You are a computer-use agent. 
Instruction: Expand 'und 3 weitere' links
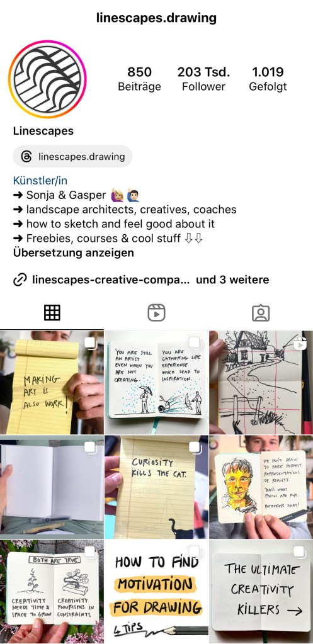[232, 280]
